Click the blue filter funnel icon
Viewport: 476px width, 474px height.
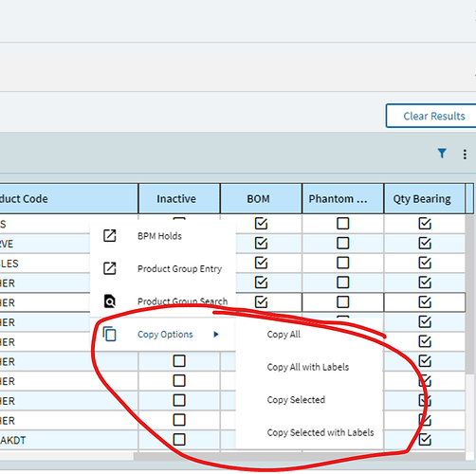[x=442, y=154]
